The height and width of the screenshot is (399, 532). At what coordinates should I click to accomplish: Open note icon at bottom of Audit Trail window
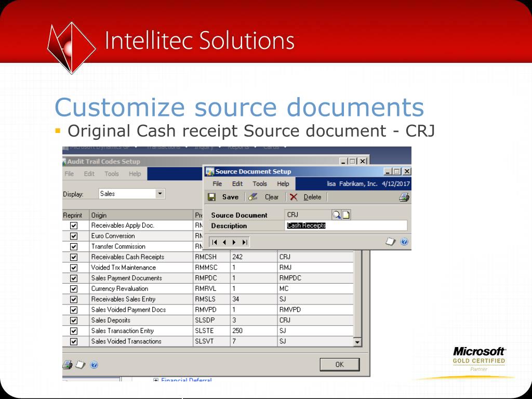pos(80,365)
